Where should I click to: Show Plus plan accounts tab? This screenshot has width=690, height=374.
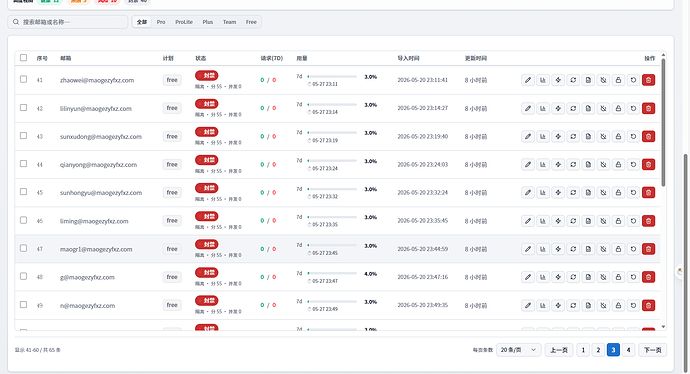[208, 22]
